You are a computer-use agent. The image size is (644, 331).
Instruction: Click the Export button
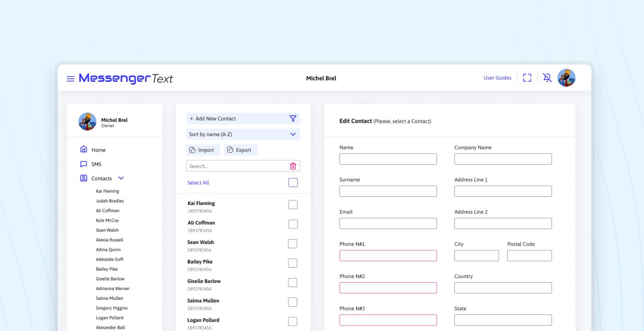tap(241, 150)
